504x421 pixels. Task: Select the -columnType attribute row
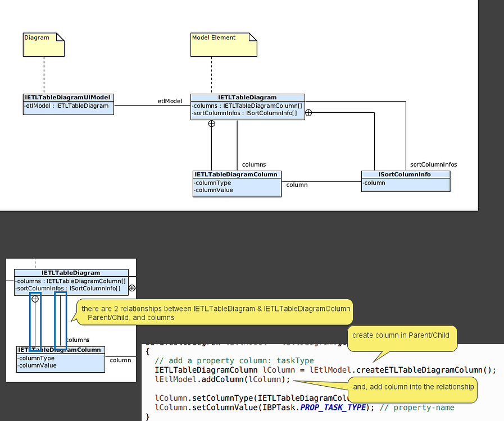coord(212,182)
